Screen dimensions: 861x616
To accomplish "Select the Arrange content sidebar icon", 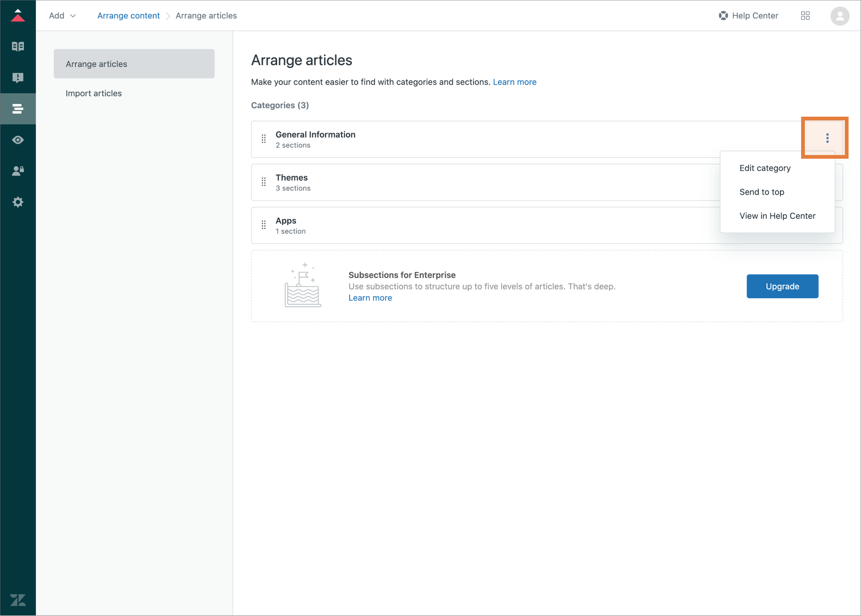I will tap(18, 109).
